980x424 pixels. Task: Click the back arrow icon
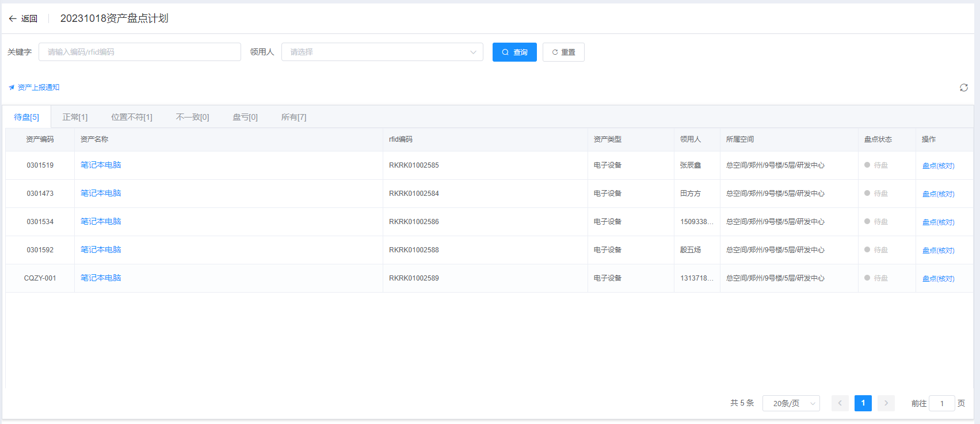(13, 18)
